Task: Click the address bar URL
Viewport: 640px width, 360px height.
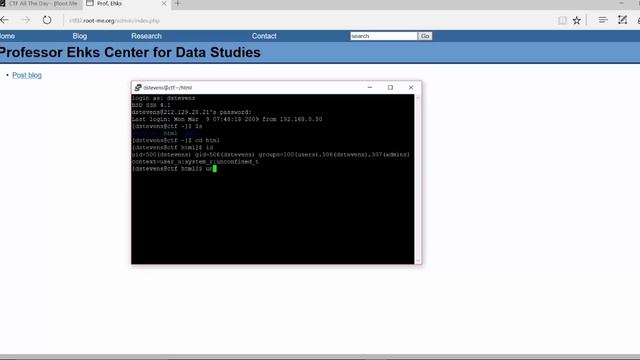Action: tap(114, 20)
